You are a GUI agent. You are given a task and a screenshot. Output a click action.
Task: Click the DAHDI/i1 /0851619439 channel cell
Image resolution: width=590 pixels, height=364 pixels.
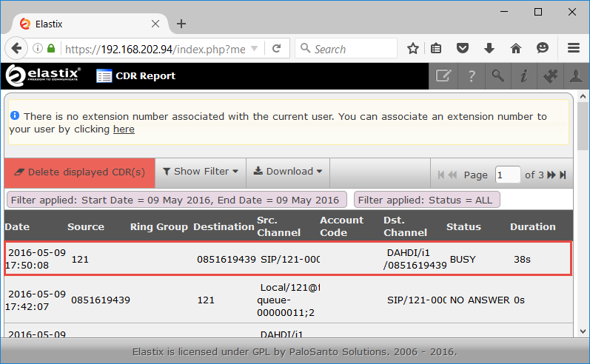click(415, 259)
